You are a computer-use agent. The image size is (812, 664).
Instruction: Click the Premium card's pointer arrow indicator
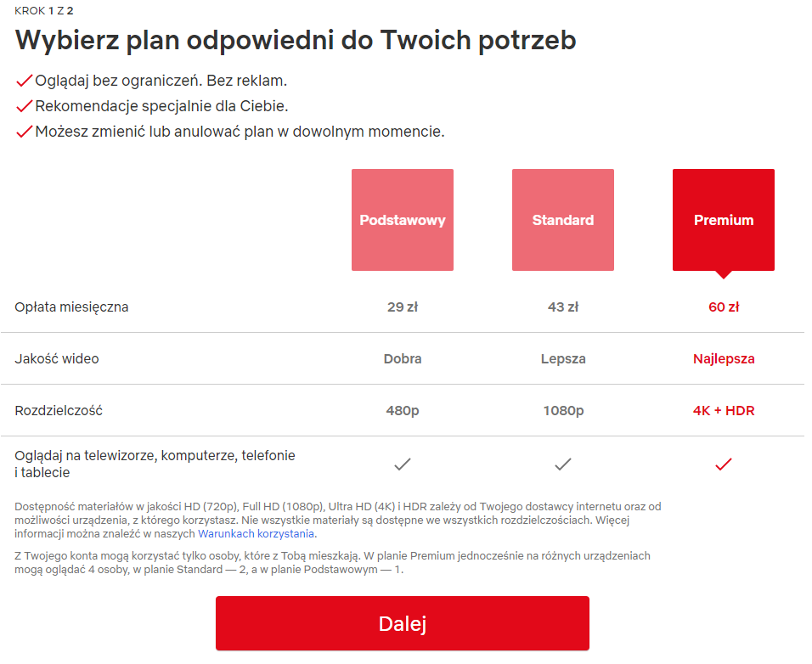[723, 275]
